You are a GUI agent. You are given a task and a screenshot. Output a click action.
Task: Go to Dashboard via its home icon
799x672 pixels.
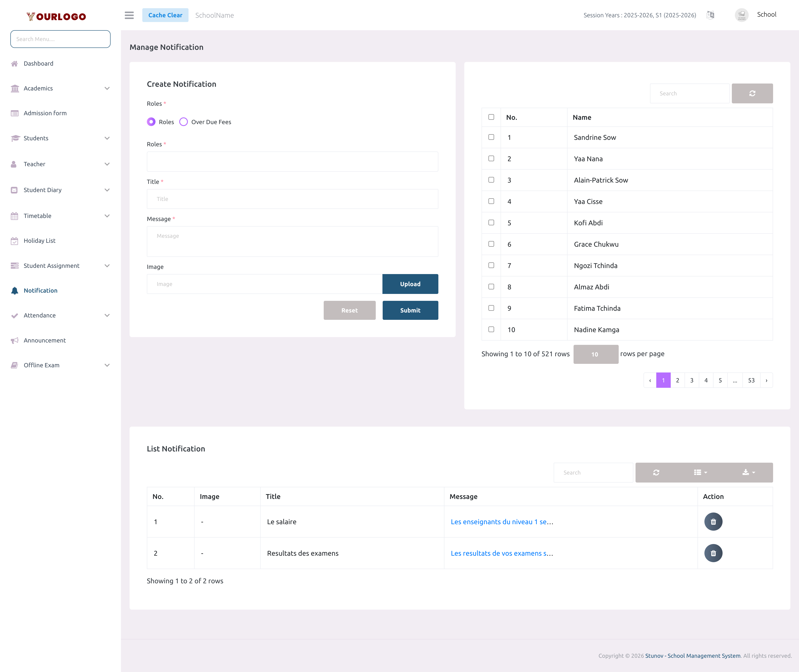pyautogui.click(x=15, y=63)
